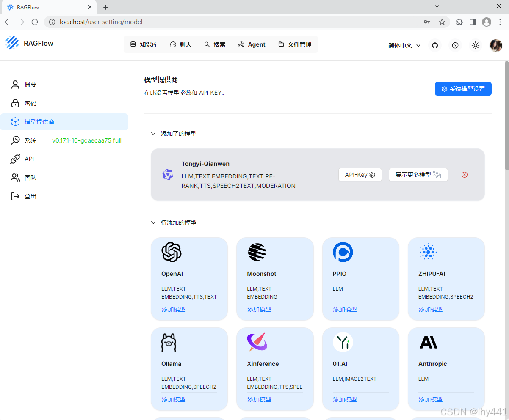This screenshot has width=509, height=420.
Task: Delete Tongyi-Qianwen via red X icon
Action: click(x=465, y=175)
